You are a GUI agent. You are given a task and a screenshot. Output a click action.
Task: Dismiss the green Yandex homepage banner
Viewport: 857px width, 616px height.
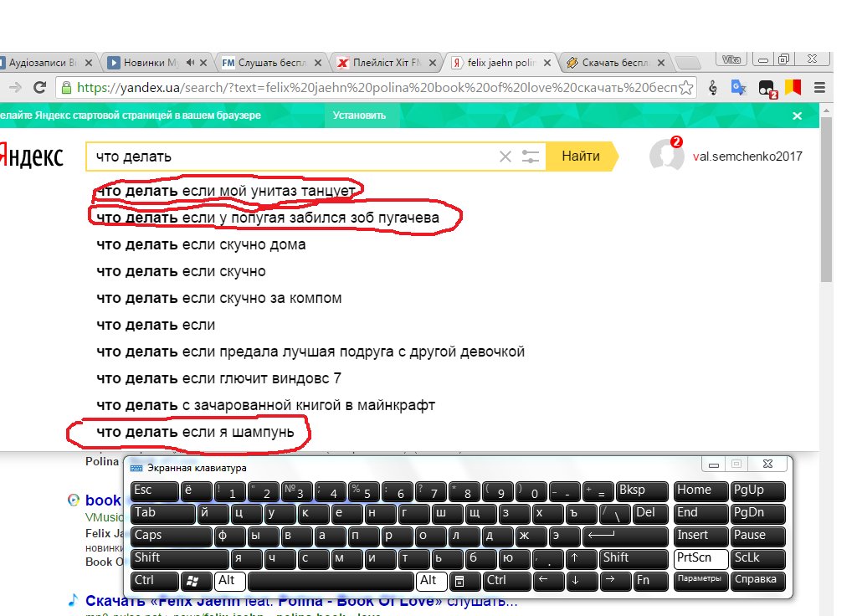797,116
